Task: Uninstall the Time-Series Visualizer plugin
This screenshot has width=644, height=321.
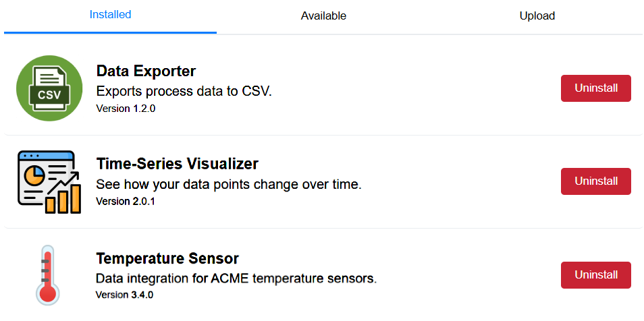Action: click(x=595, y=181)
